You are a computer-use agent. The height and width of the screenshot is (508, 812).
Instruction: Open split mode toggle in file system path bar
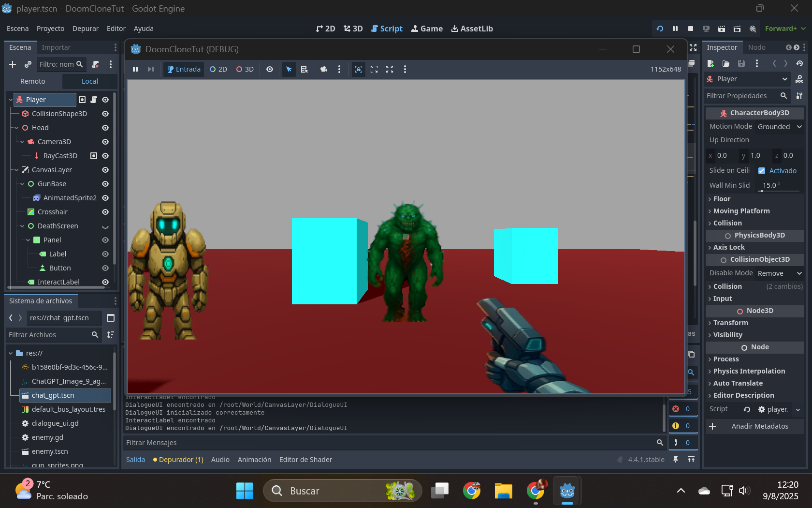(x=111, y=318)
